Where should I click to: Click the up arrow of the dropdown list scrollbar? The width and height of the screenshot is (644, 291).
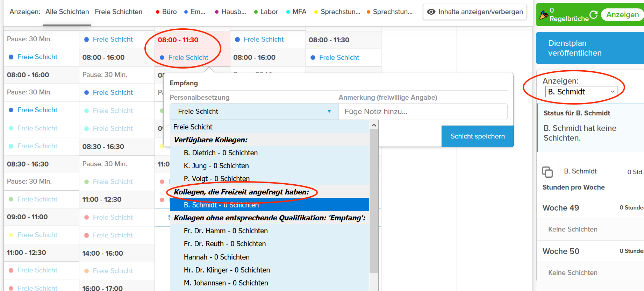tap(374, 125)
